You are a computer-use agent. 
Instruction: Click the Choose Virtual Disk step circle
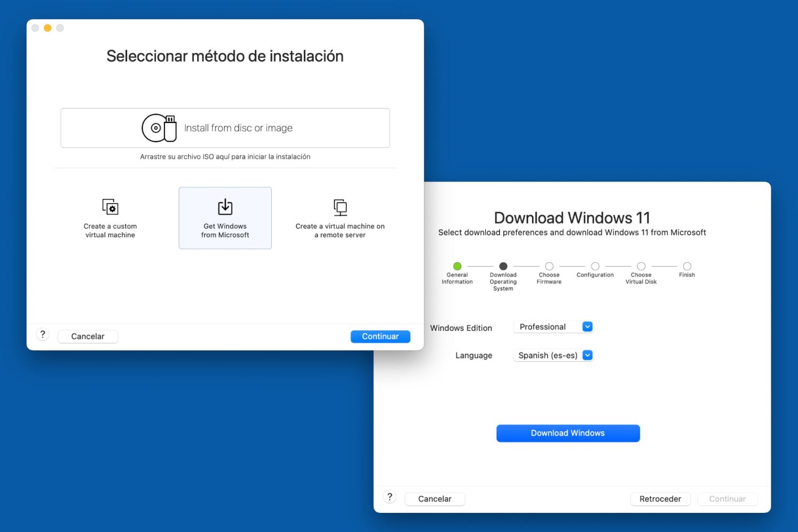tap(642, 266)
